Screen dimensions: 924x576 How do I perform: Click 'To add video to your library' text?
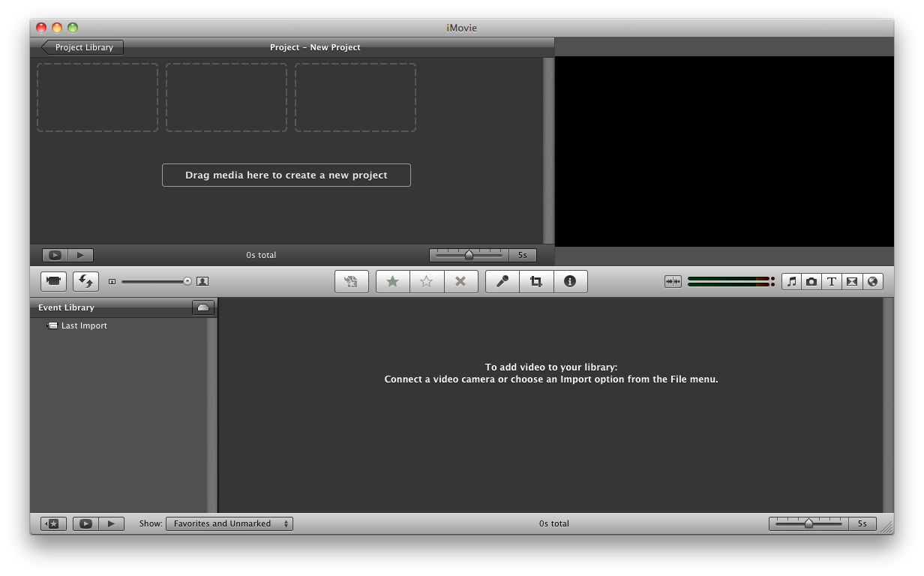551,367
